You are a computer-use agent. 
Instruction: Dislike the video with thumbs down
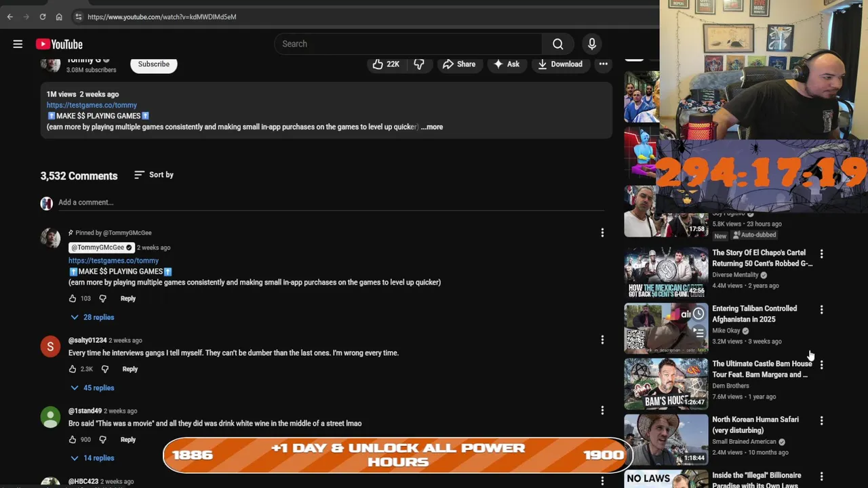click(x=419, y=64)
